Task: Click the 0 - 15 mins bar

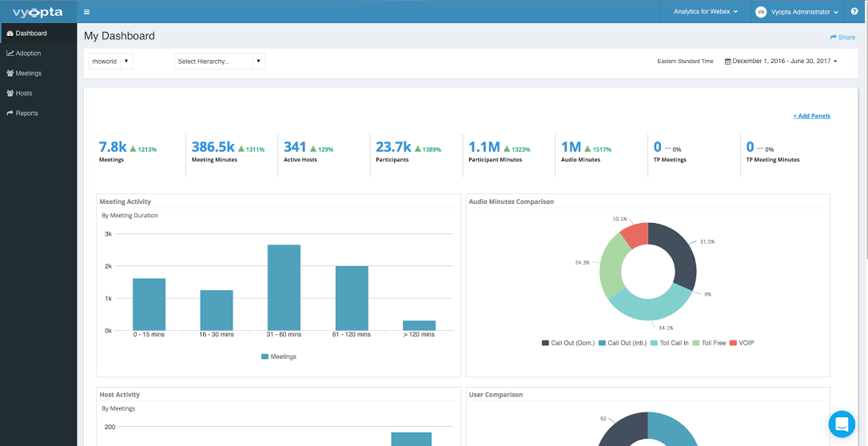Action: click(x=149, y=305)
